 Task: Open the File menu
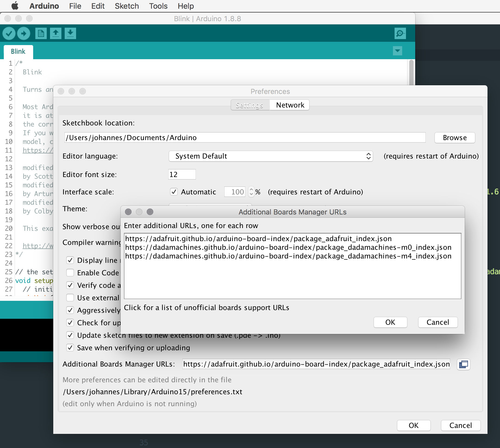click(x=75, y=6)
